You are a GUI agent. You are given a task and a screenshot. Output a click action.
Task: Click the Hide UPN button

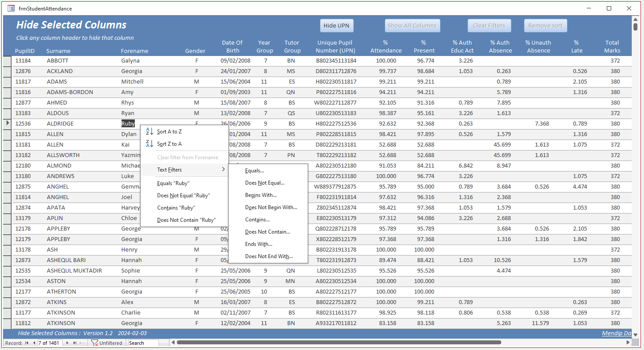click(336, 25)
